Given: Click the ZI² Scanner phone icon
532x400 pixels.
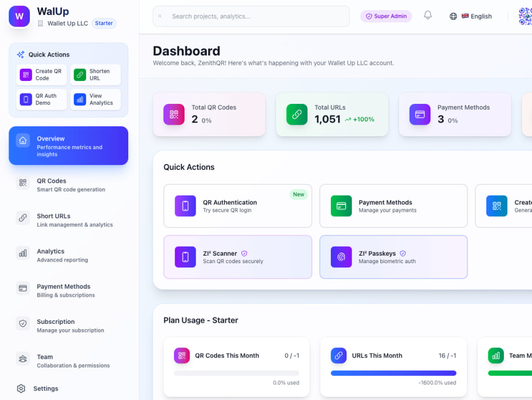Looking at the screenshot, I should click(185, 257).
